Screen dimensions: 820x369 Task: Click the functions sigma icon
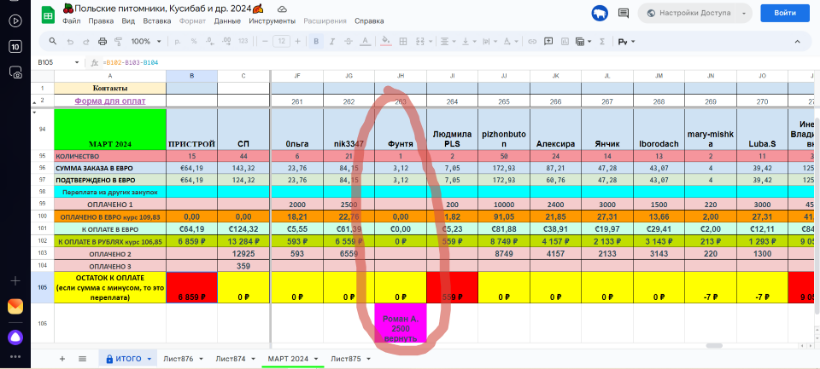tap(602, 41)
